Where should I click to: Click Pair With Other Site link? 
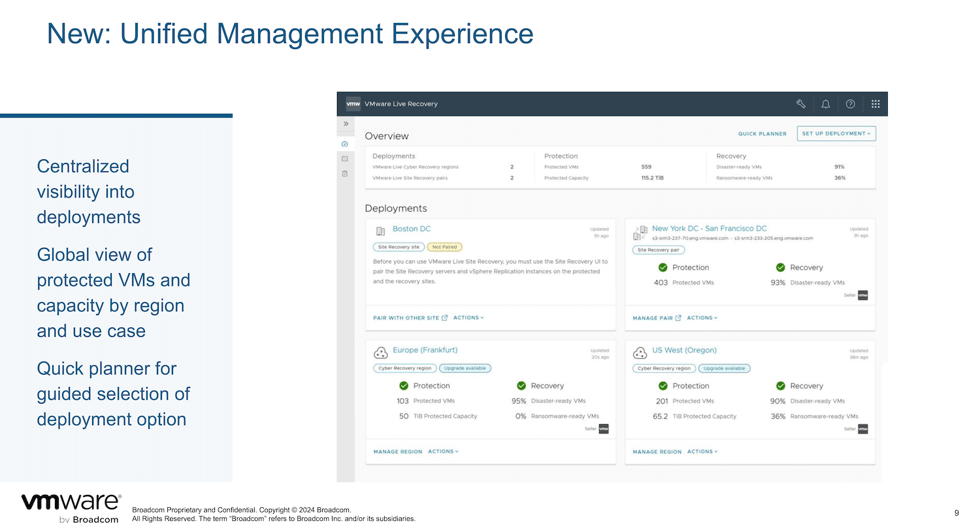click(x=406, y=318)
